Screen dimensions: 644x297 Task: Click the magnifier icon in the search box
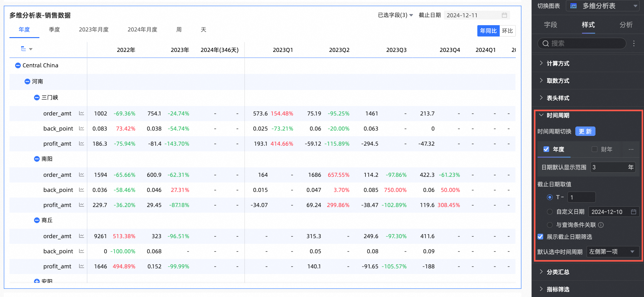point(546,43)
